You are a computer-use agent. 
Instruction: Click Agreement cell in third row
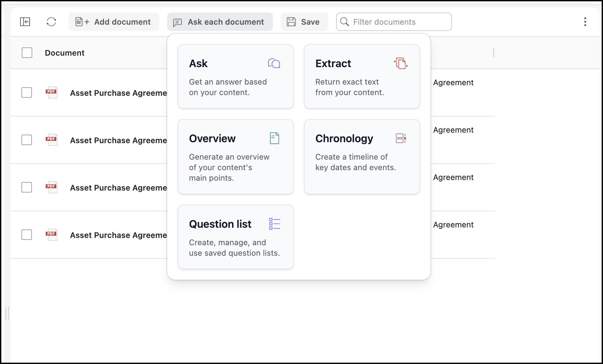point(453,177)
